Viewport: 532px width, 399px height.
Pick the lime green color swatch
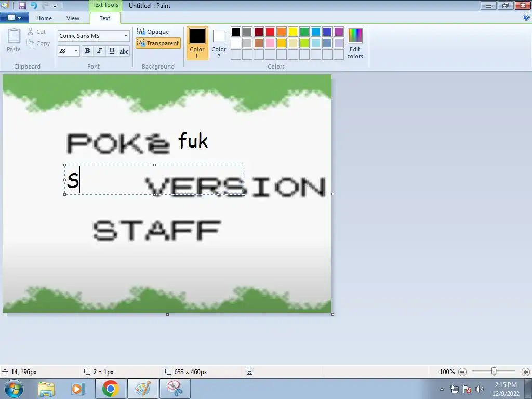point(304,43)
